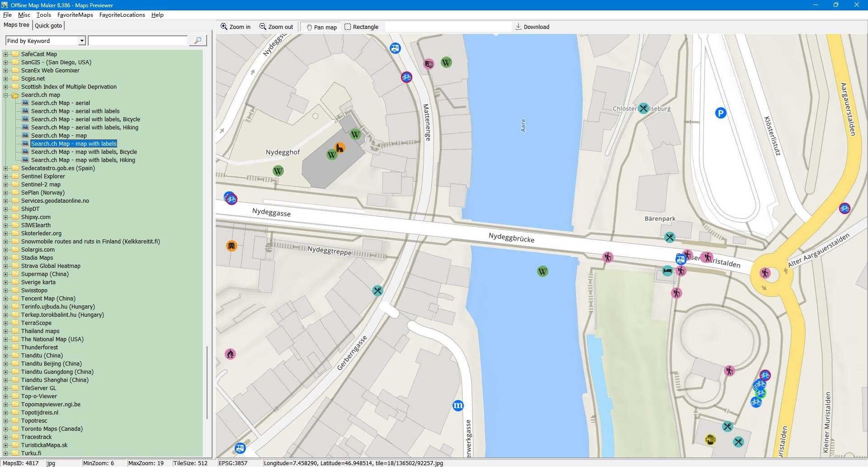Click the Zoom out button
This screenshot has width=868, height=467.
(276, 27)
